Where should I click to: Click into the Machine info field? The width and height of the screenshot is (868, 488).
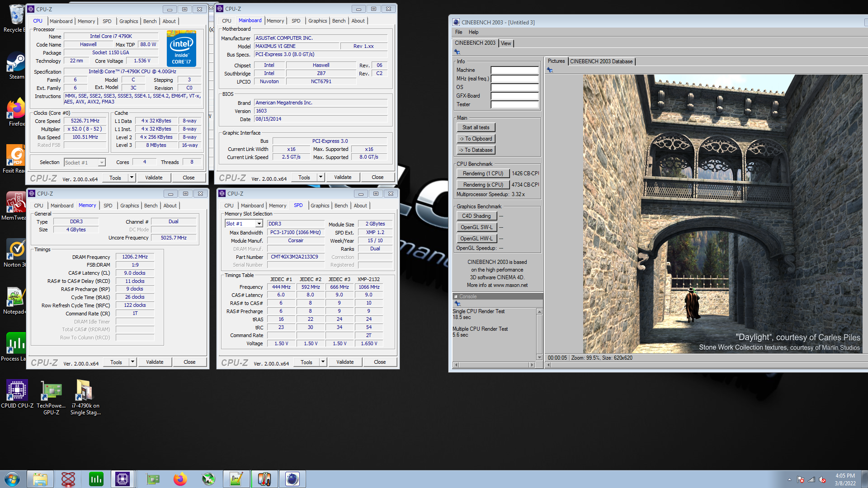click(514, 70)
